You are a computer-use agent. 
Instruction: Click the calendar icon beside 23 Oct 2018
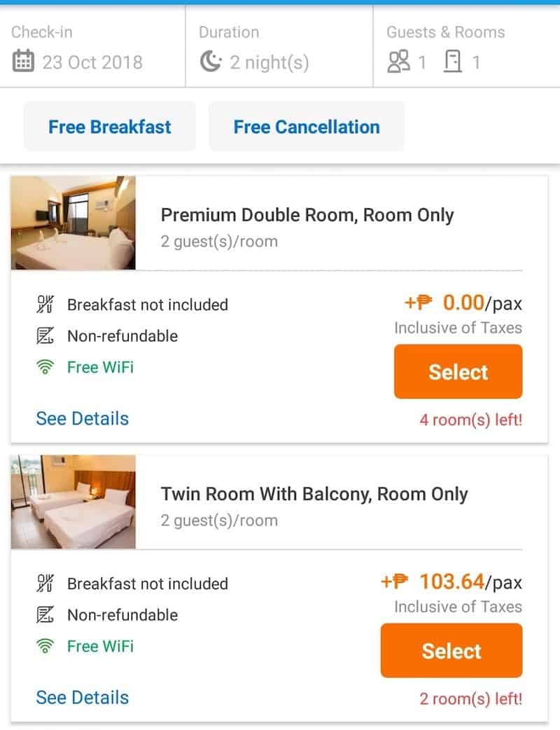(23, 62)
